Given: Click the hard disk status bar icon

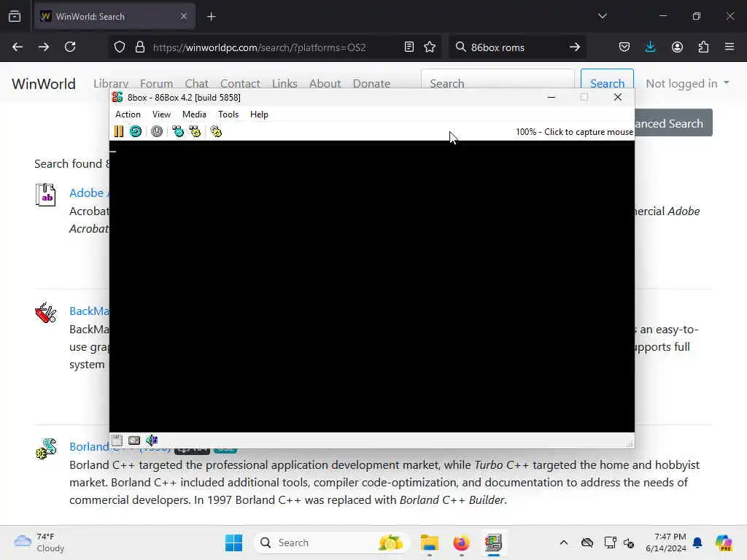Looking at the screenshot, I should pos(134,440).
